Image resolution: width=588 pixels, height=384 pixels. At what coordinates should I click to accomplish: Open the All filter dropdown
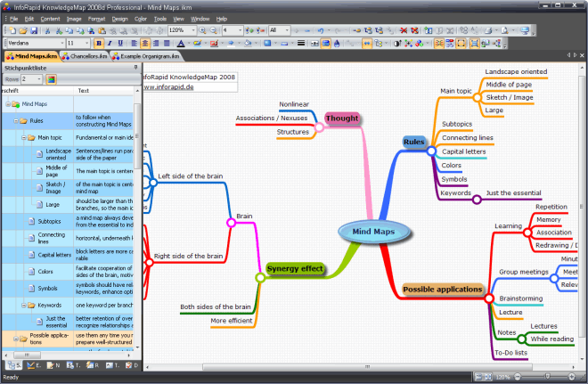click(287, 30)
